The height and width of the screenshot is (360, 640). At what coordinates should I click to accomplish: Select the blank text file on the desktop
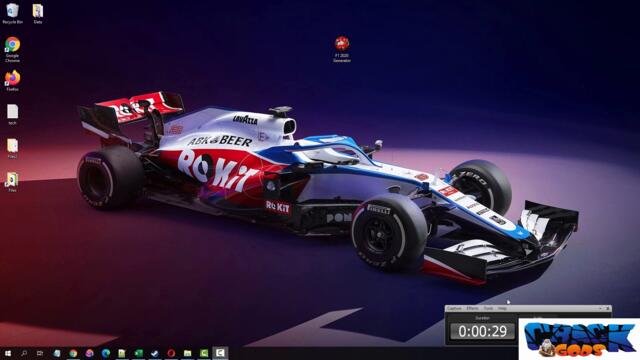(12, 114)
